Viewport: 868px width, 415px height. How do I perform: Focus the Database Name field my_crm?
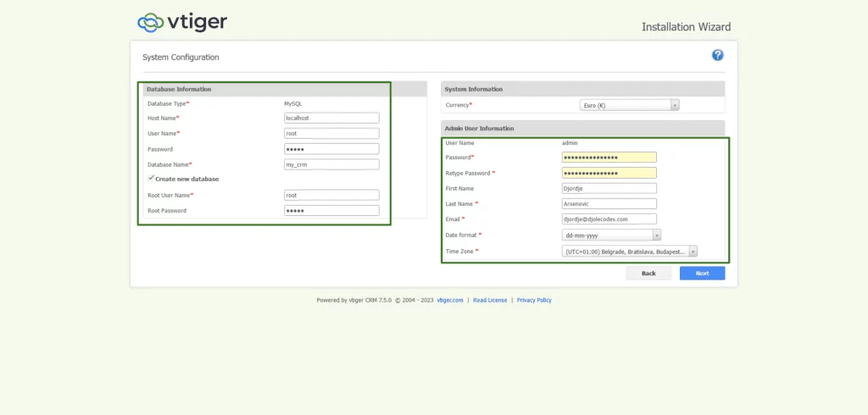(331, 164)
